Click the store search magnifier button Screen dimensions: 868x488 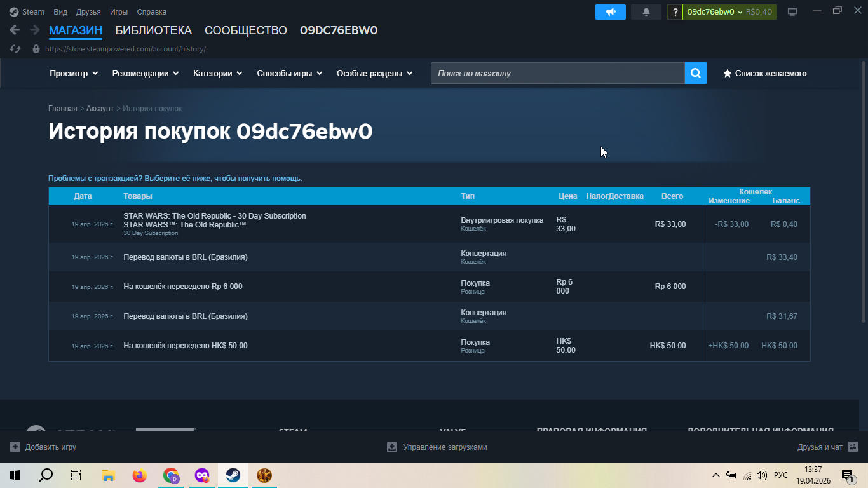pyautogui.click(x=696, y=73)
